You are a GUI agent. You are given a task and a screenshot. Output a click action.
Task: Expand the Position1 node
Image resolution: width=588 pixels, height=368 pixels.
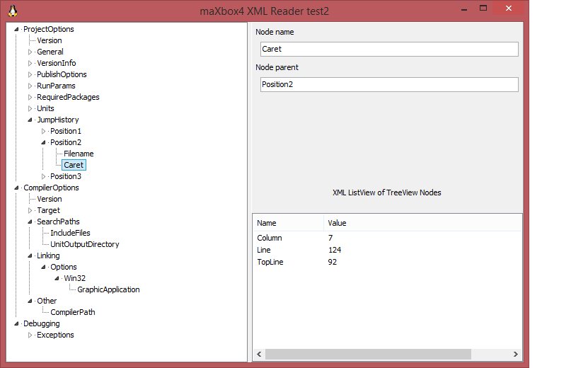(44, 131)
